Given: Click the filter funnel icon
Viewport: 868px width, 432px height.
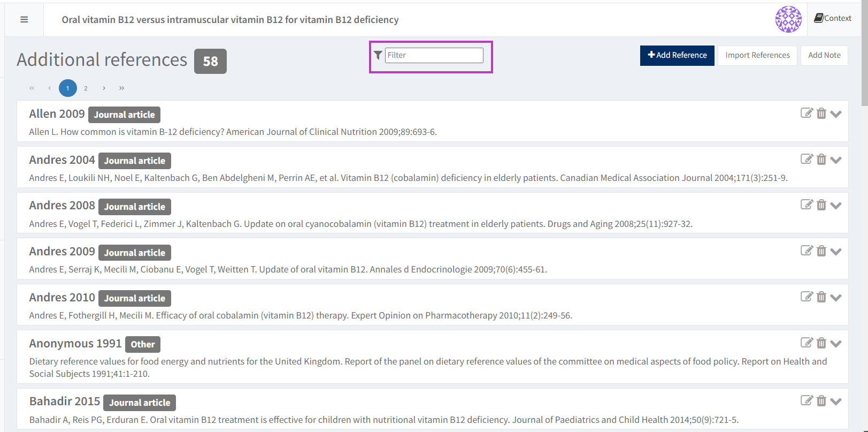Looking at the screenshot, I should pos(378,55).
